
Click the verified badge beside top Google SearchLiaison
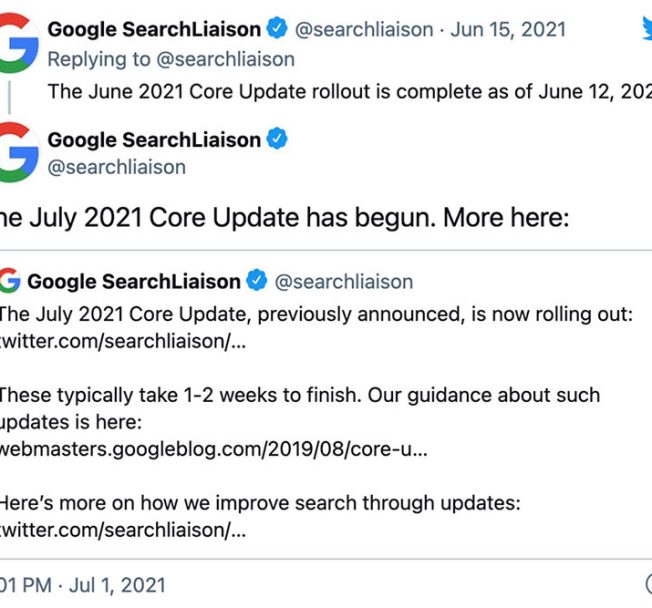277,29
